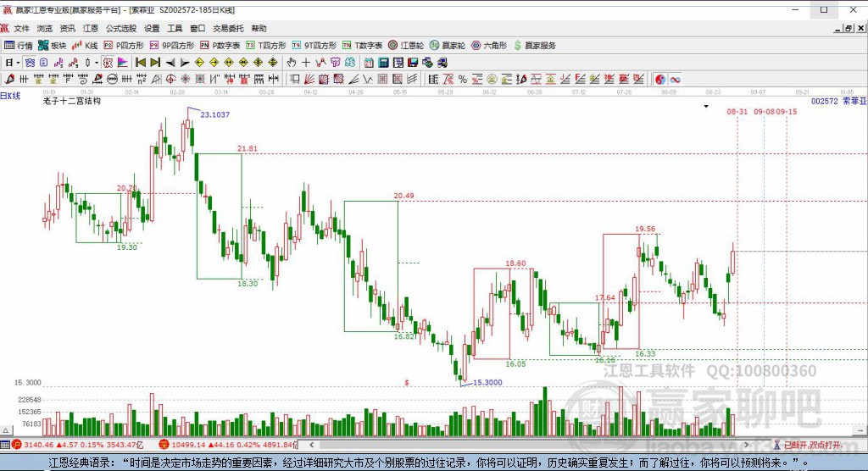868x471 pixels.
Task: Open the P四方形 tool
Action: click(x=124, y=46)
